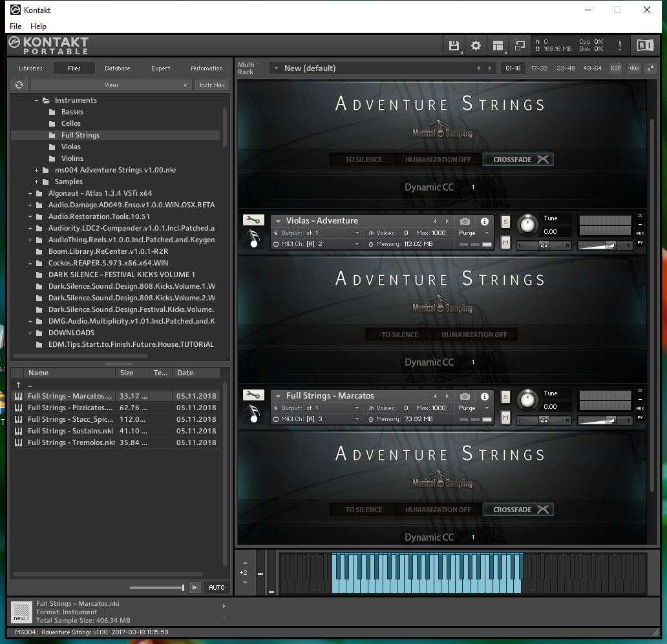Show rack page 49-64
The width and height of the screenshot is (667, 644).
(592, 68)
